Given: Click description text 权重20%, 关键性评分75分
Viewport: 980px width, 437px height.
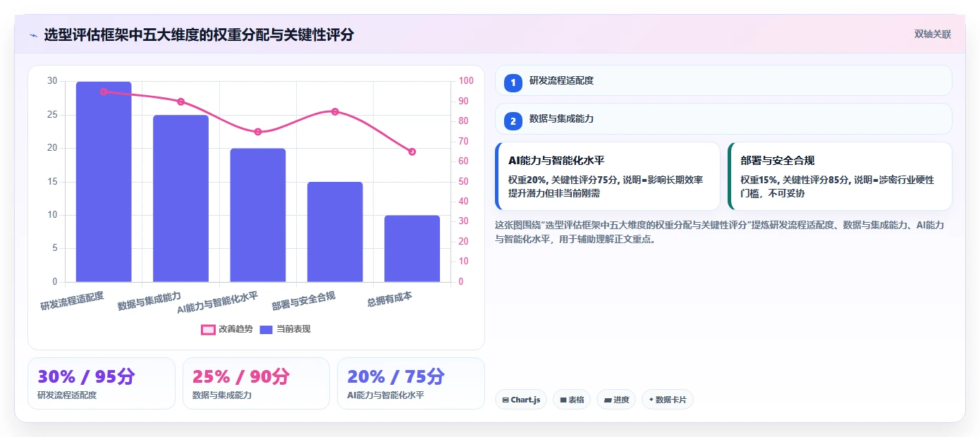Looking at the screenshot, I should click(563, 180).
